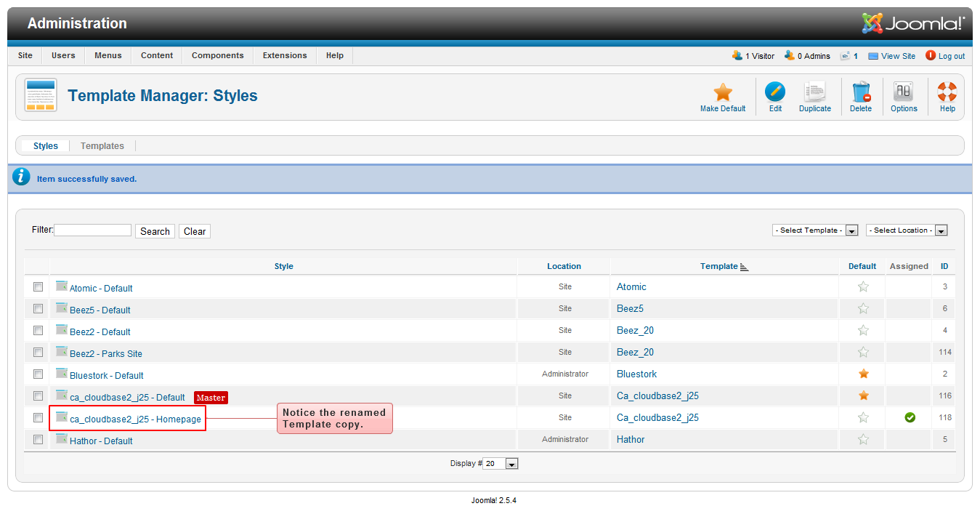Click preview icon beside Bluestork - Default
This screenshot has height=514, width=980.
coord(62,373)
